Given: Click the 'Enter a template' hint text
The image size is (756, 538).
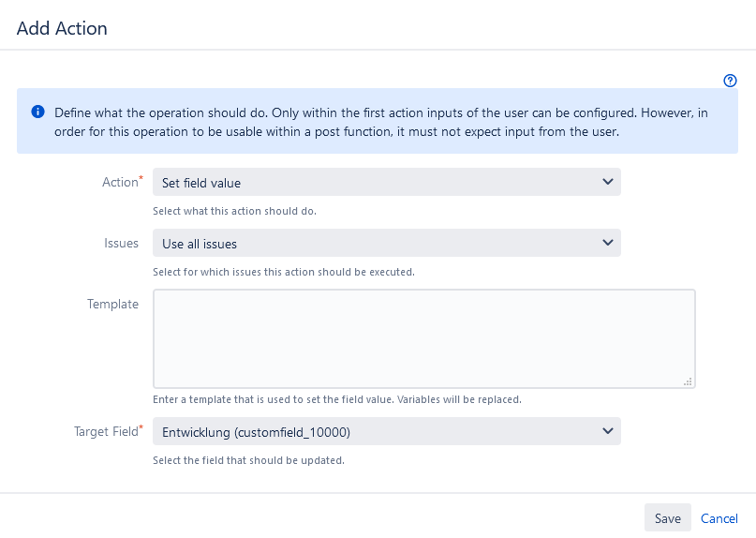Looking at the screenshot, I should 337,399.
